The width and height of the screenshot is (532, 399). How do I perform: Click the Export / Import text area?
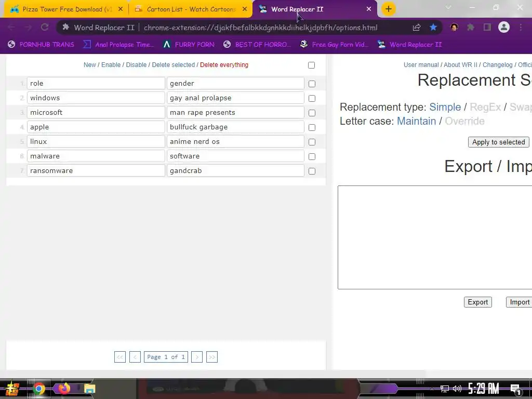[x=435, y=237]
